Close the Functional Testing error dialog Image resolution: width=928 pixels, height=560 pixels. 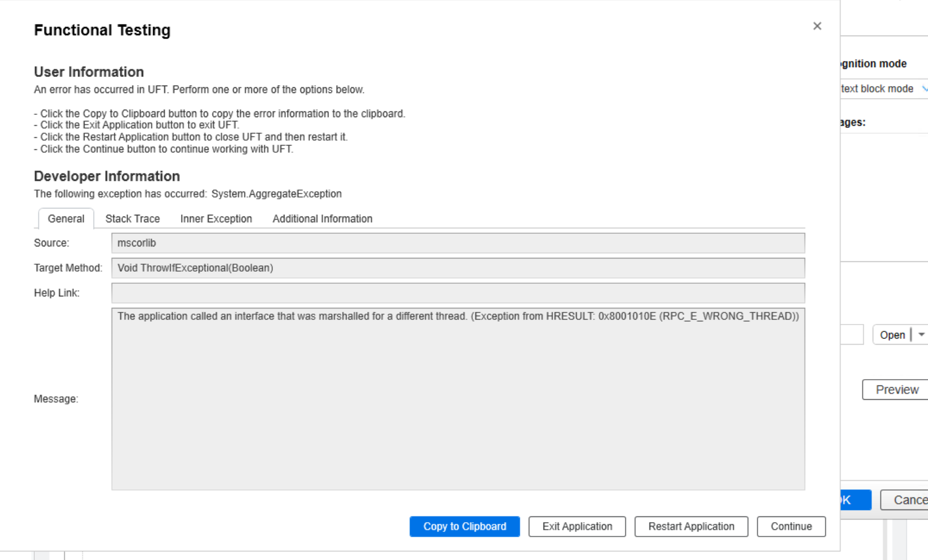click(x=817, y=26)
